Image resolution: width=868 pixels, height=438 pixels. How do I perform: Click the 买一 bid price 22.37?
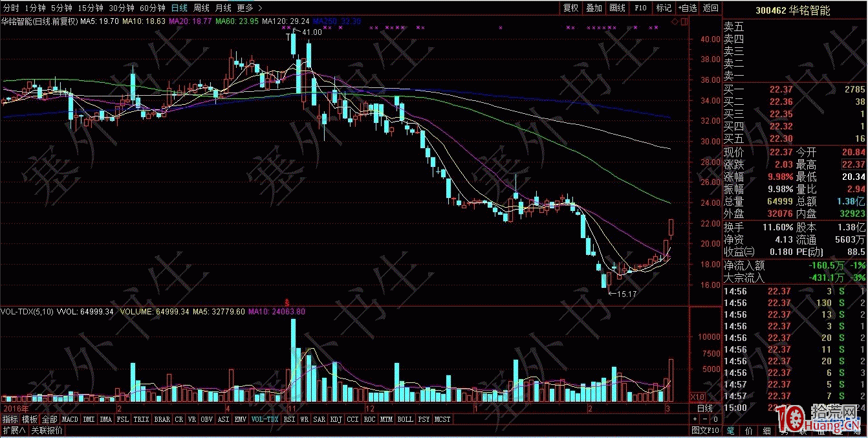pos(781,89)
